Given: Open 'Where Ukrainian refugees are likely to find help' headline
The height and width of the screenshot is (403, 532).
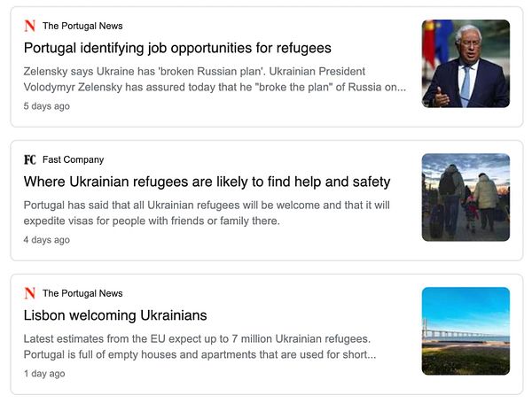Looking at the screenshot, I should [x=207, y=182].
